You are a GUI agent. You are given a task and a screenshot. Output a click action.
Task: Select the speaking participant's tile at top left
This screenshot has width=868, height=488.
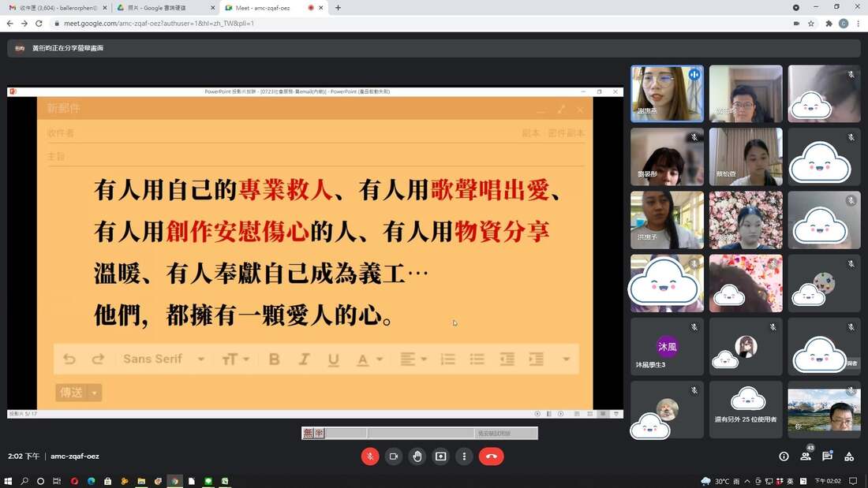tap(667, 94)
